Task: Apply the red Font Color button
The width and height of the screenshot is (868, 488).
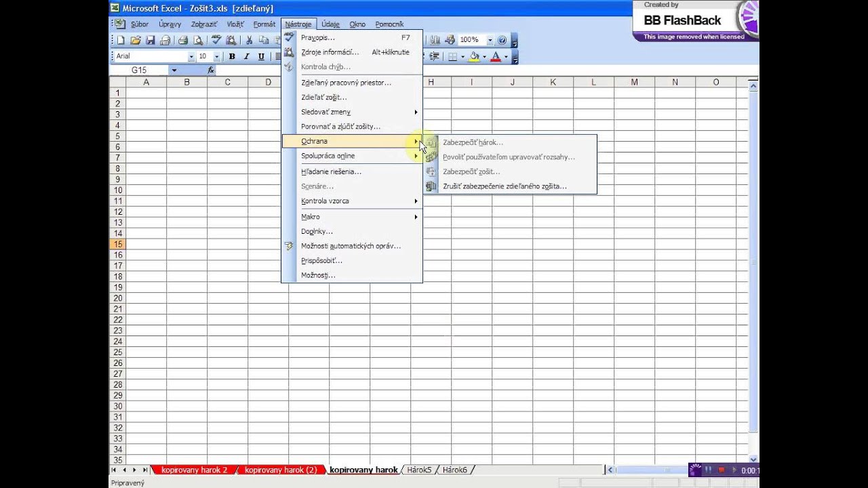Action: click(x=496, y=56)
